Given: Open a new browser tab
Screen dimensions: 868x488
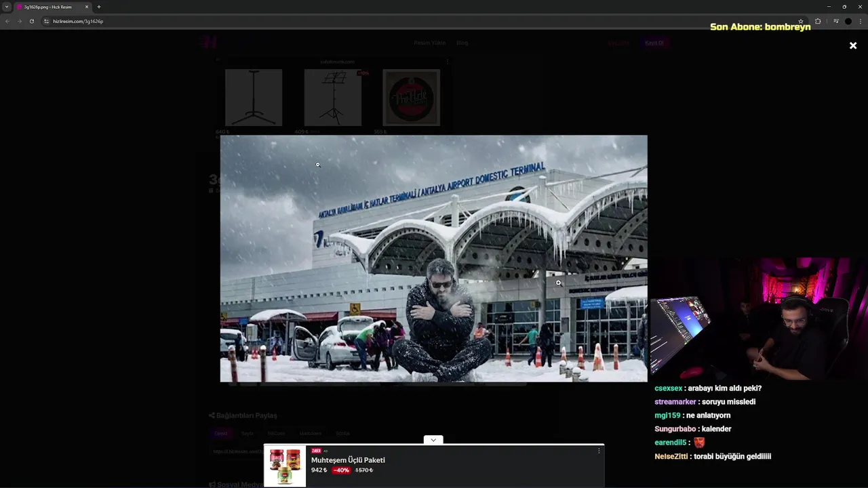Looking at the screenshot, I should click(99, 7).
